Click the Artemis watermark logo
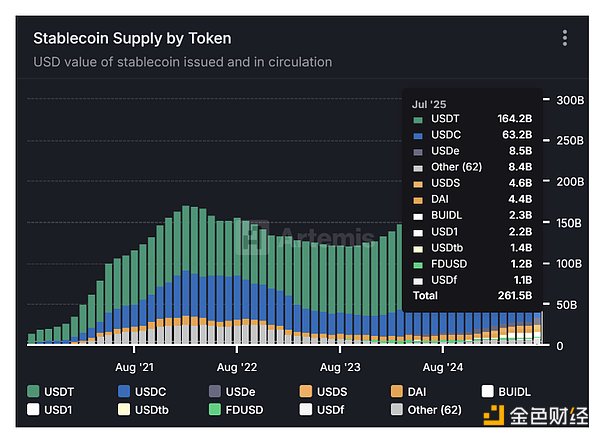This screenshot has width=600, height=437. (x=253, y=237)
